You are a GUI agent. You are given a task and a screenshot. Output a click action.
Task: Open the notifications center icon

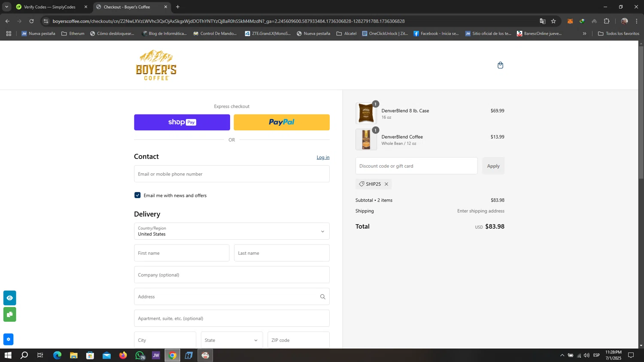(x=631, y=355)
